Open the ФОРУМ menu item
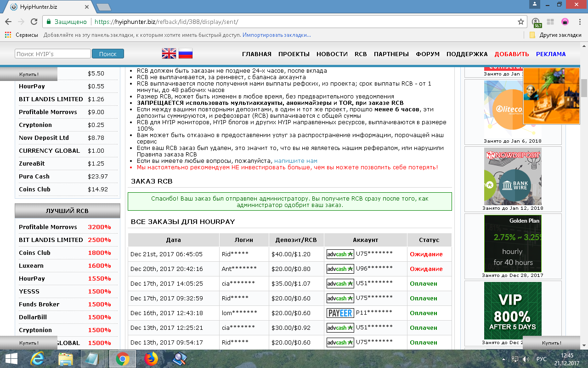The height and width of the screenshot is (368, 588). pos(427,54)
